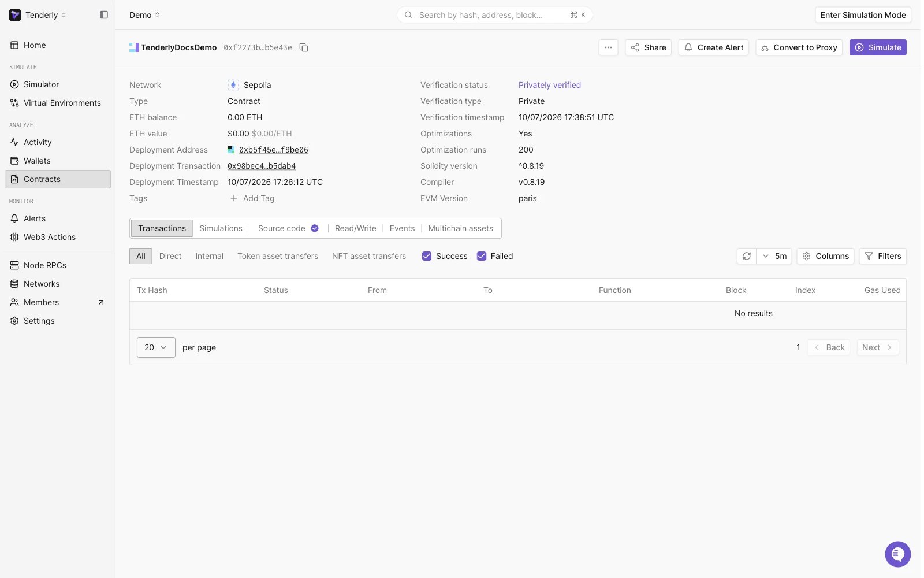Open Members page in the sidebar
This screenshot has height=578, width=924.
click(58, 302)
